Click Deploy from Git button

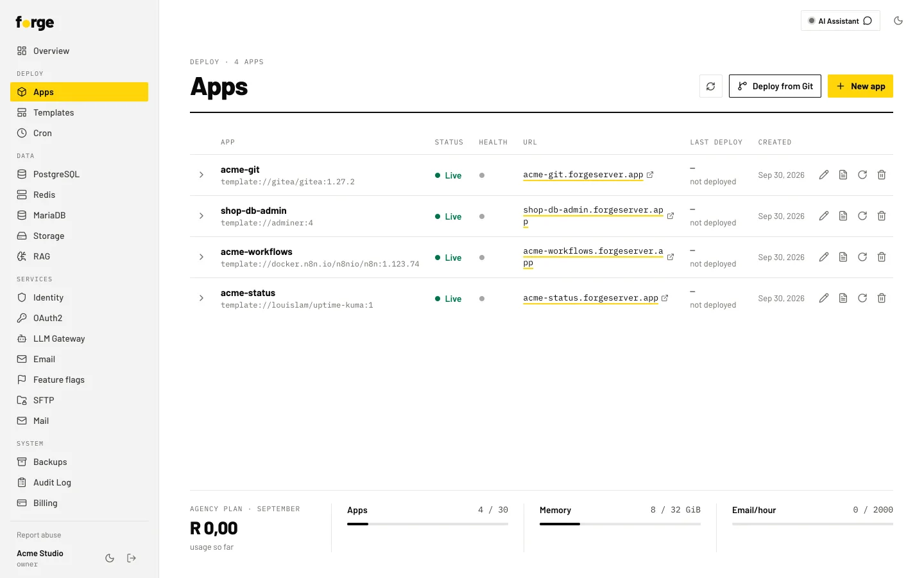tap(775, 86)
